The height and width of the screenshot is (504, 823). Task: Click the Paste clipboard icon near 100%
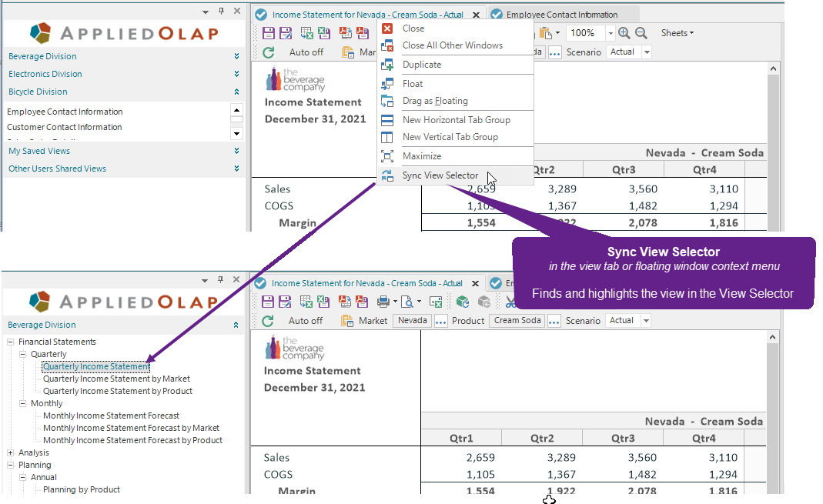[546, 33]
